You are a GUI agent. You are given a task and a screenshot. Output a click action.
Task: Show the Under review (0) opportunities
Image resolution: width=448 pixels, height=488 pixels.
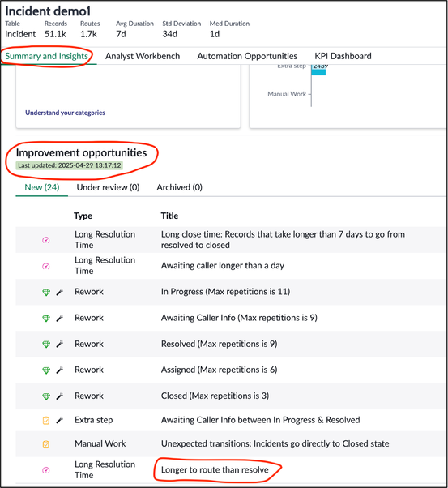tap(108, 187)
